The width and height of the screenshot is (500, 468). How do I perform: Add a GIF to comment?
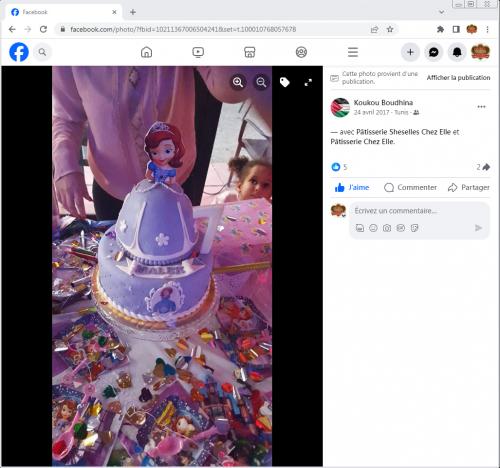coord(401,228)
